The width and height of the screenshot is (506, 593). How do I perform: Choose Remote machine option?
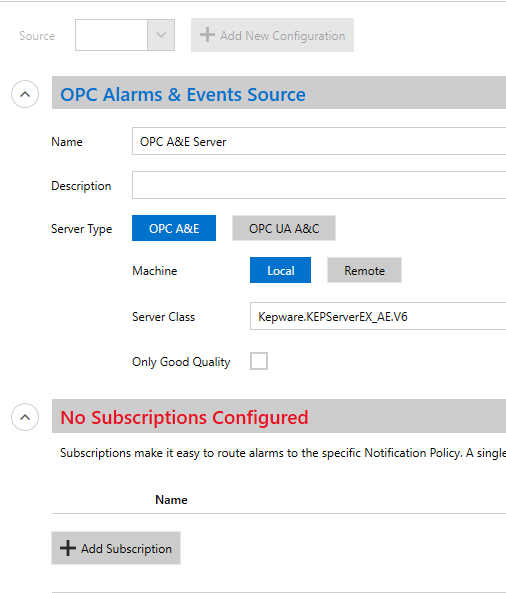click(x=364, y=270)
